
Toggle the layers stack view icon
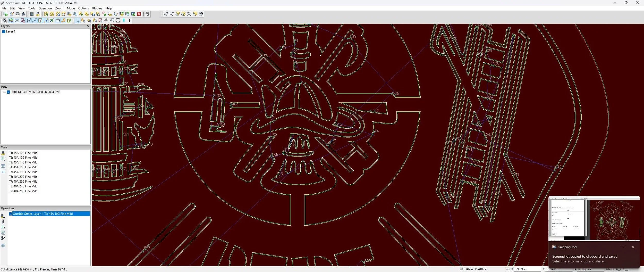[x=11, y=20]
